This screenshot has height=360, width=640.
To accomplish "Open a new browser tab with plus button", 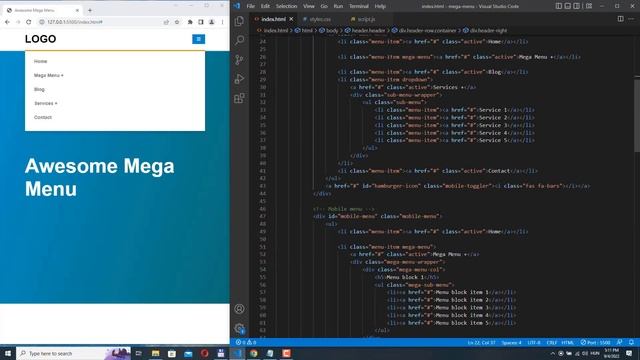I will click(90, 10).
